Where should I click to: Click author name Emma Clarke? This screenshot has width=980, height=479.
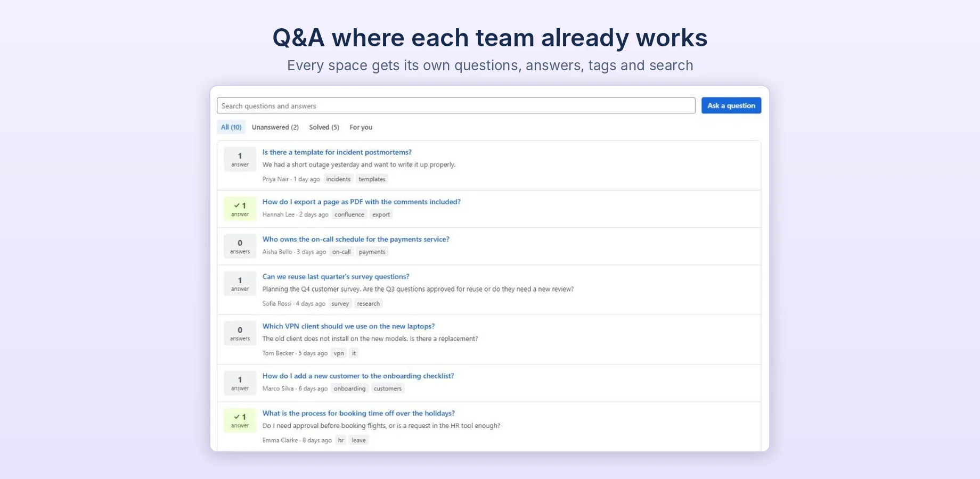(x=280, y=440)
